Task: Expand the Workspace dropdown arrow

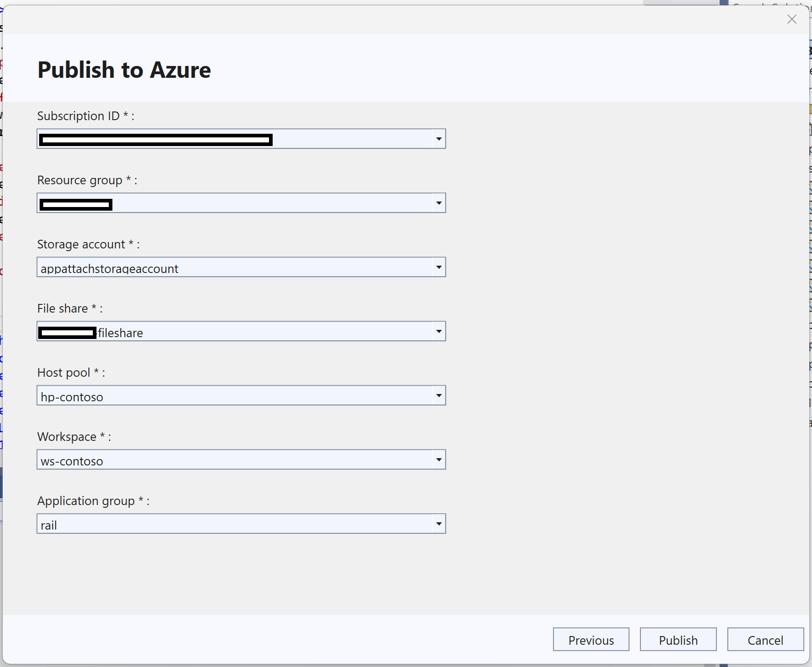Action: pos(438,460)
